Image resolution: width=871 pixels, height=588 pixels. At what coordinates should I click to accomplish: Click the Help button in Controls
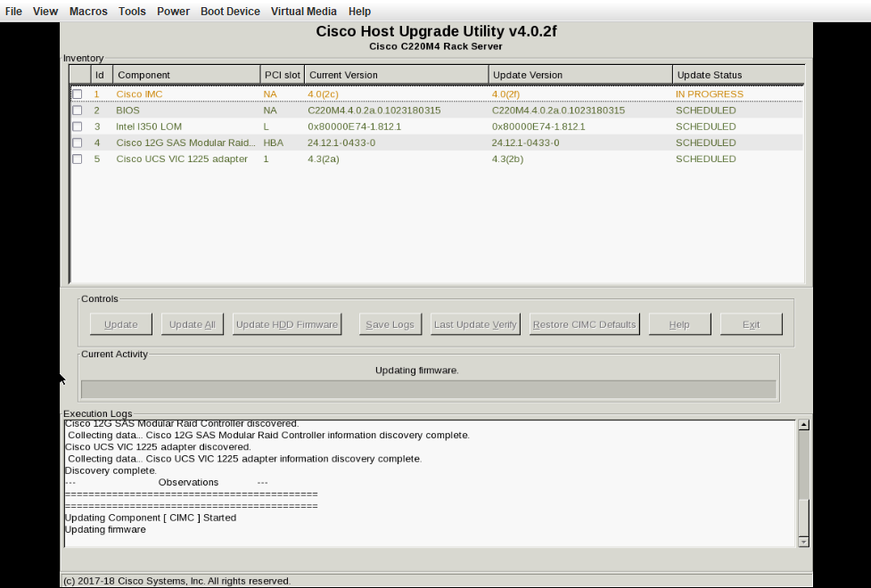pos(679,324)
